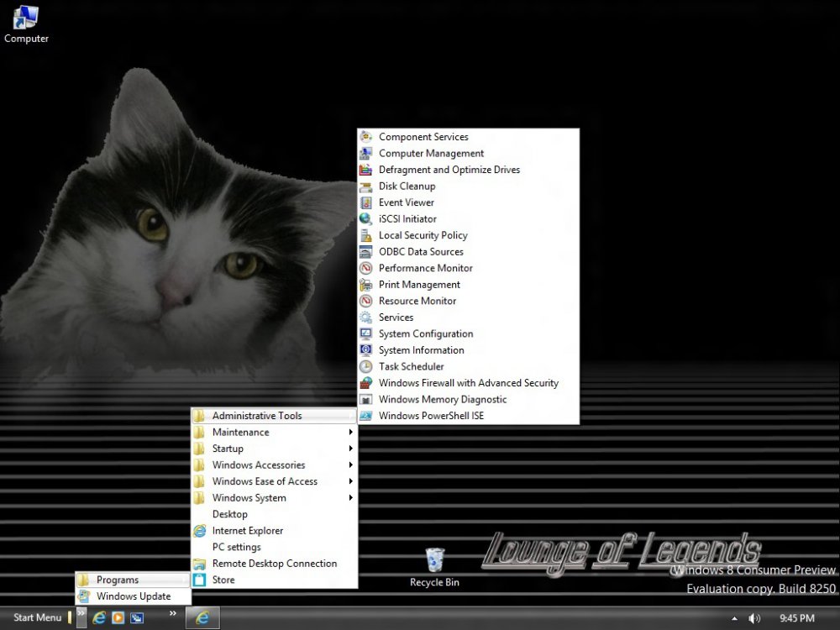Launch Computer Management

(x=431, y=154)
